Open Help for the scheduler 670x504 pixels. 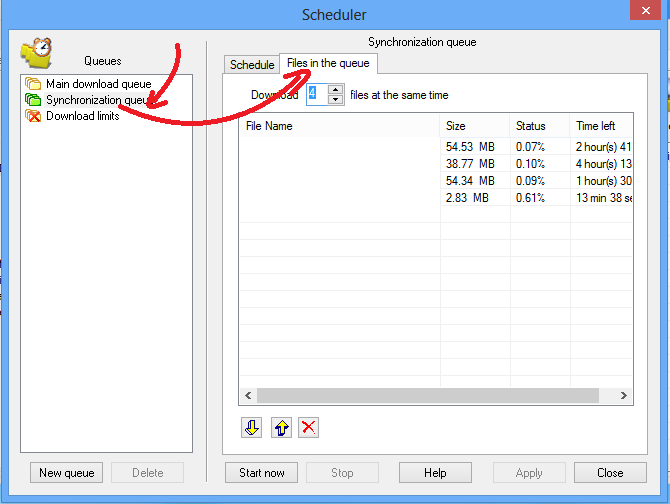click(x=435, y=472)
